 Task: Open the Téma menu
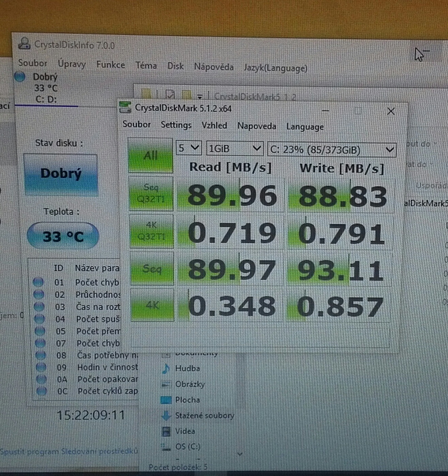[146, 65]
